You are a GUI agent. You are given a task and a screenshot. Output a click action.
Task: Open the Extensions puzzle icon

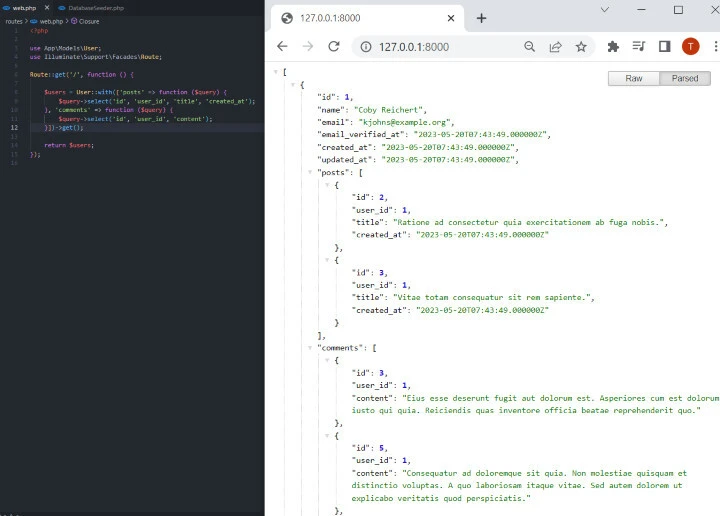coord(613,47)
